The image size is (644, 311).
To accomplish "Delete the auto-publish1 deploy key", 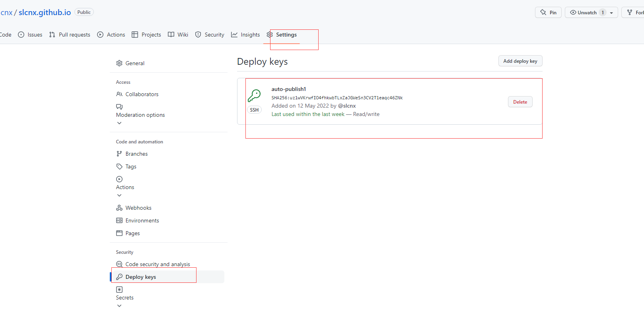I will click(x=520, y=102).
